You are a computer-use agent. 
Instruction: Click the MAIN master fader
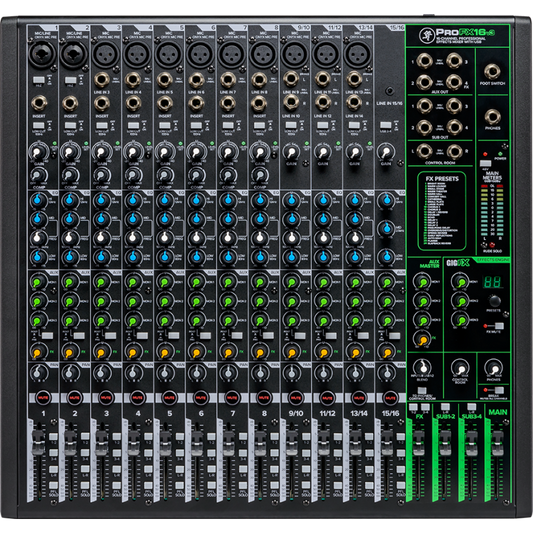coord(497,443)
